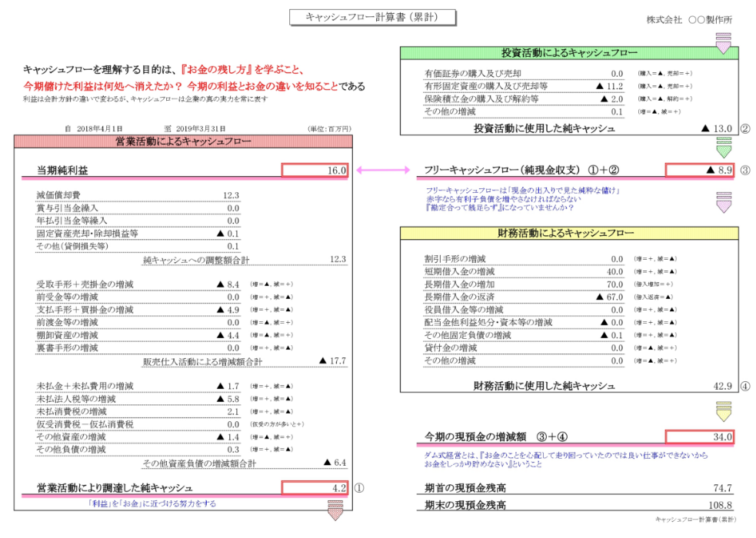Click the 12.3 value beside 減価償却費
756x538 pixels.
pyautogui.click(x=231, y=195)
